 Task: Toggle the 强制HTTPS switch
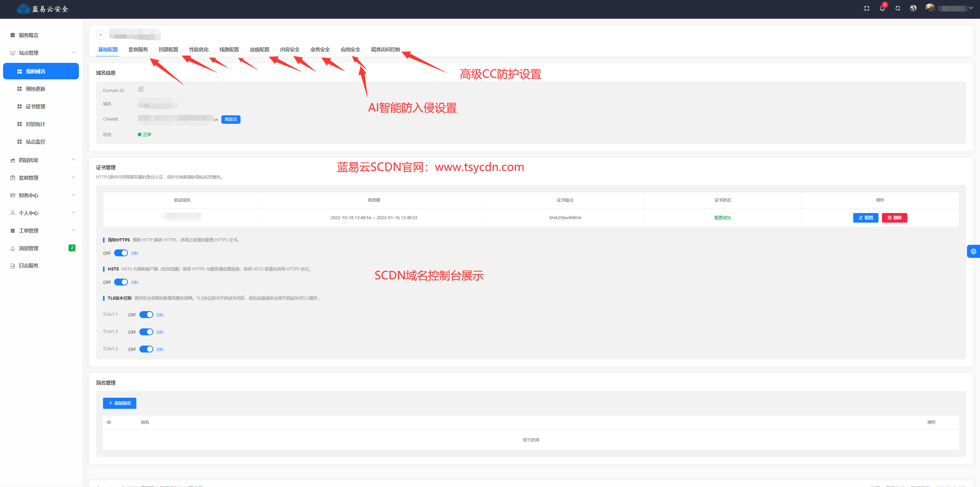click(x=121, y=253)
